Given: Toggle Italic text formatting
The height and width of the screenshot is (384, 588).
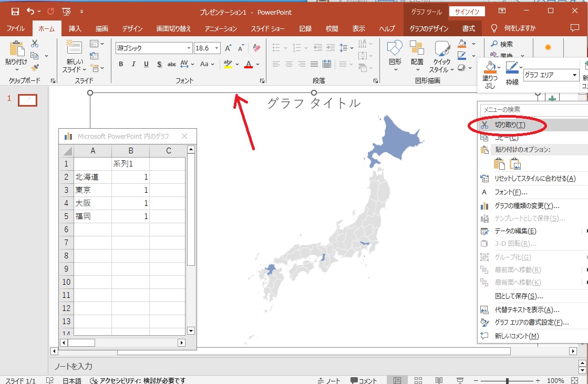Looking at the screenshot, I should pyautogui.click(x=133, y=64).
